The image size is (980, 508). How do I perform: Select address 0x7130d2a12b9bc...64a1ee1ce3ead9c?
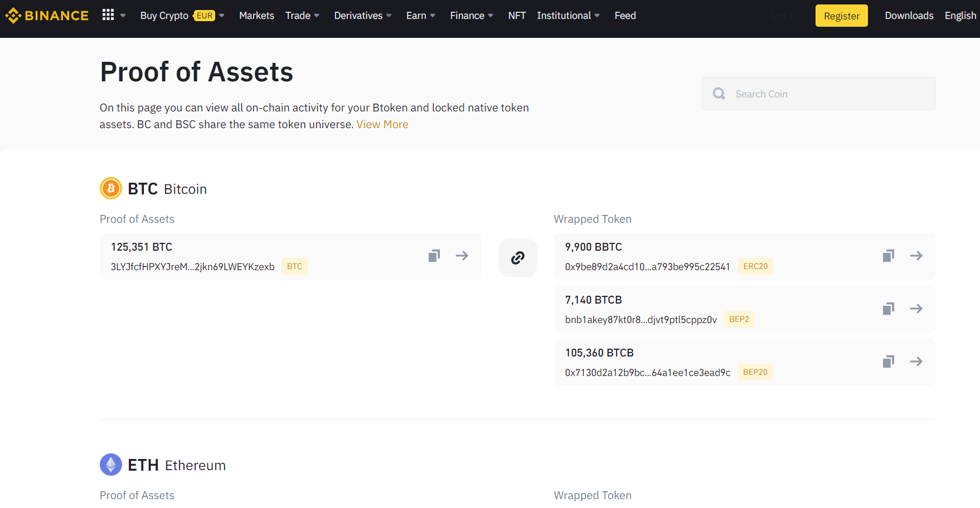click(x=648, y=373)
